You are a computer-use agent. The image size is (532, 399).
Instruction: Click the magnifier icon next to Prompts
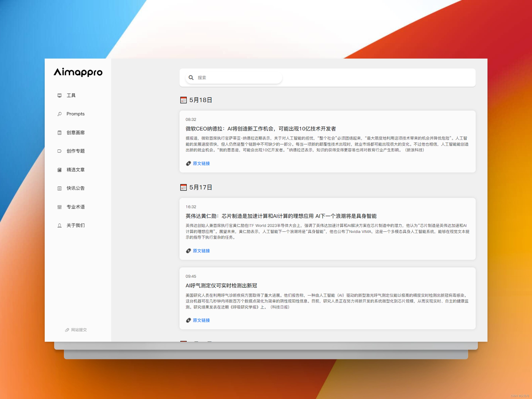click(59, 114)
